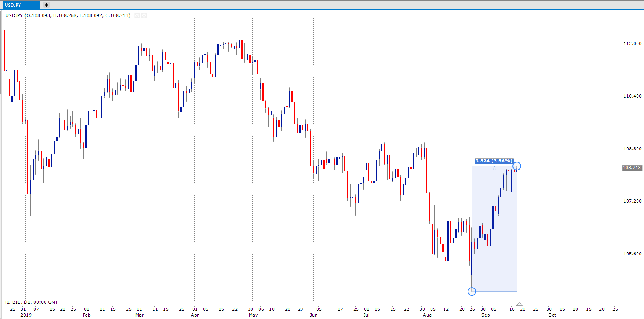Select the lower circle handle of measurement
Screen dimensions: 644x319
[472, 291]
